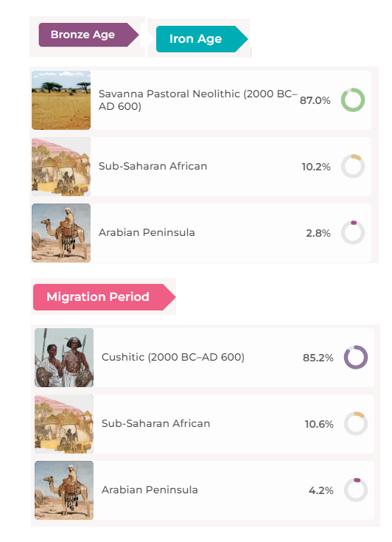Open Cushitic (2000 BC–AD 600) entry
Screen dimensions: 392x542
(x=172, y=357)
